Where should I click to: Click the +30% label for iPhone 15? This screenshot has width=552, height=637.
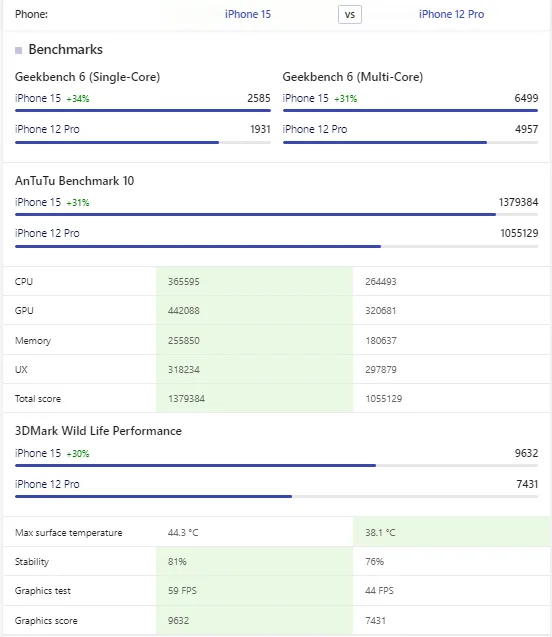[x=78, y=454]
